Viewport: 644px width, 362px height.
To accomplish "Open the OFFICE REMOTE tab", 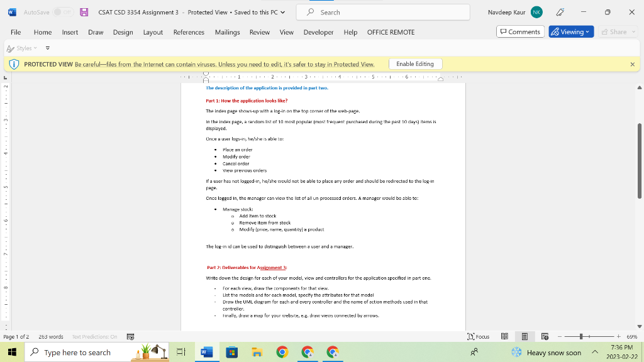I will coord(391,32).
